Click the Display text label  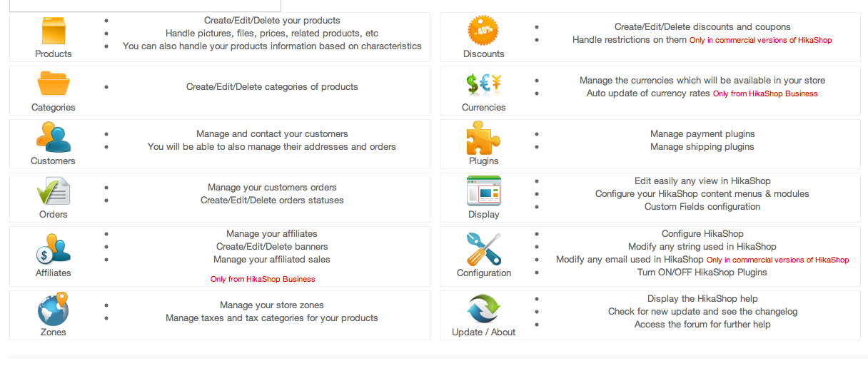point(484,215)
